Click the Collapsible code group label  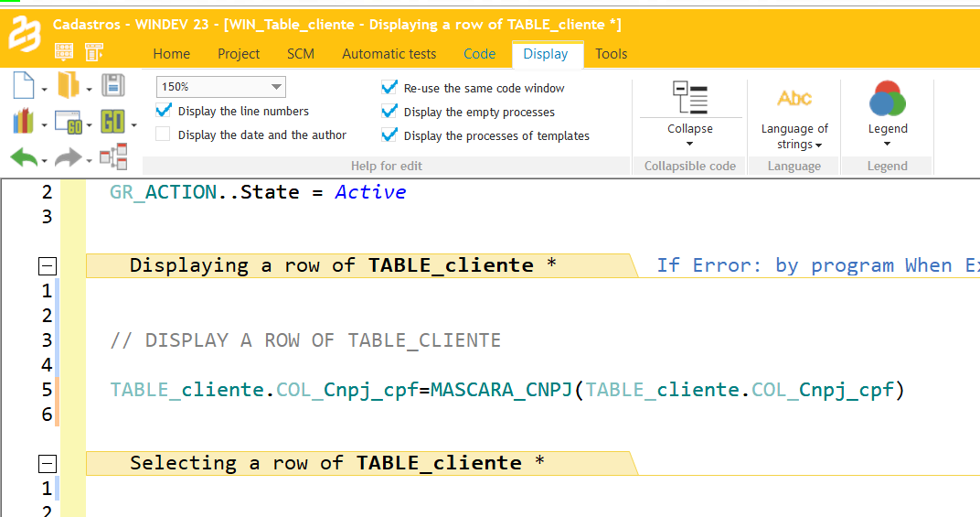click(690, 166)
